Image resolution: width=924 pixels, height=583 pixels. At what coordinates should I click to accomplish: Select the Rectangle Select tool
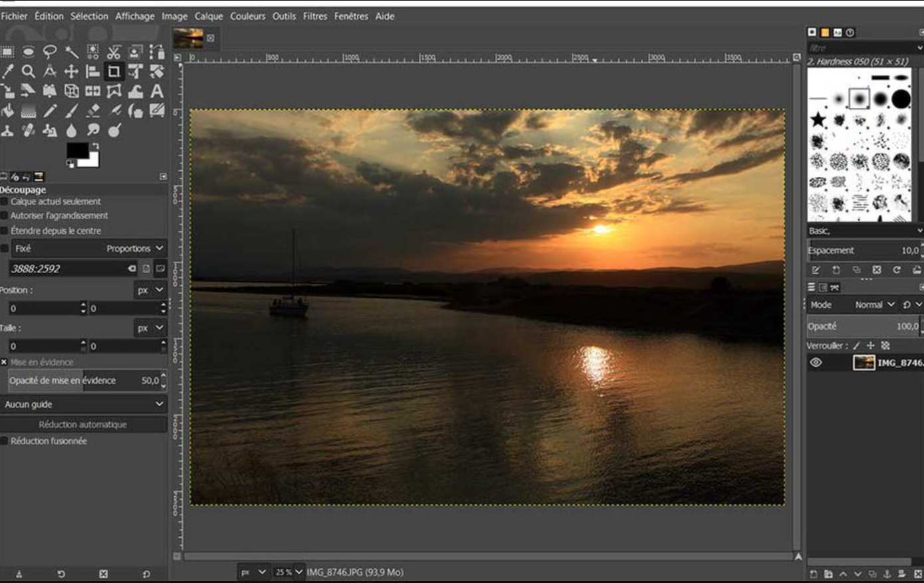7,52
